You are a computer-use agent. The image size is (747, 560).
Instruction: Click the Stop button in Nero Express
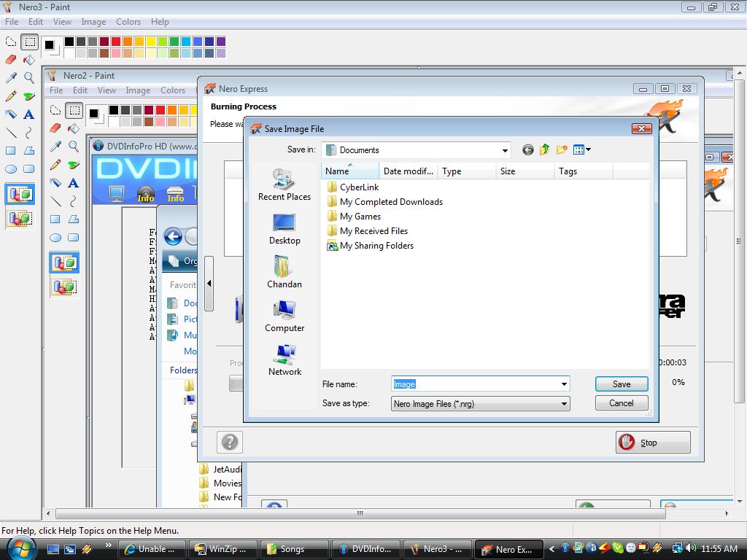653,443
